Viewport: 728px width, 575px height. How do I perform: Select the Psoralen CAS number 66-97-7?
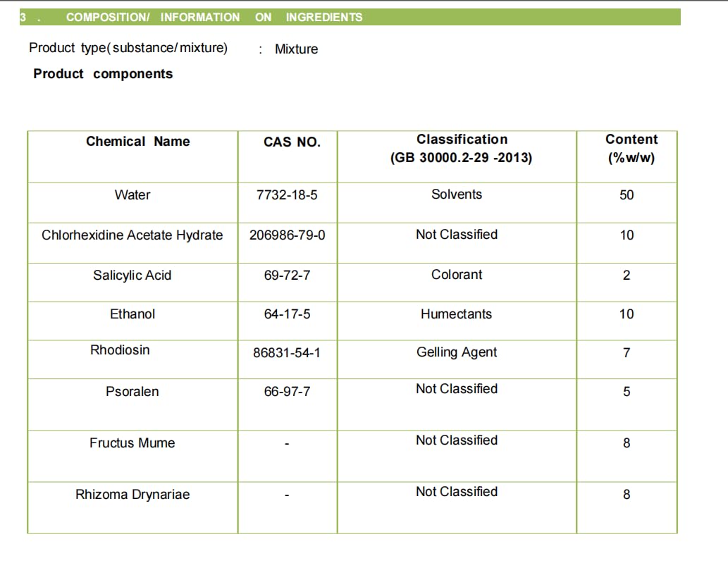pyautogui.click(x=287, y=391)
